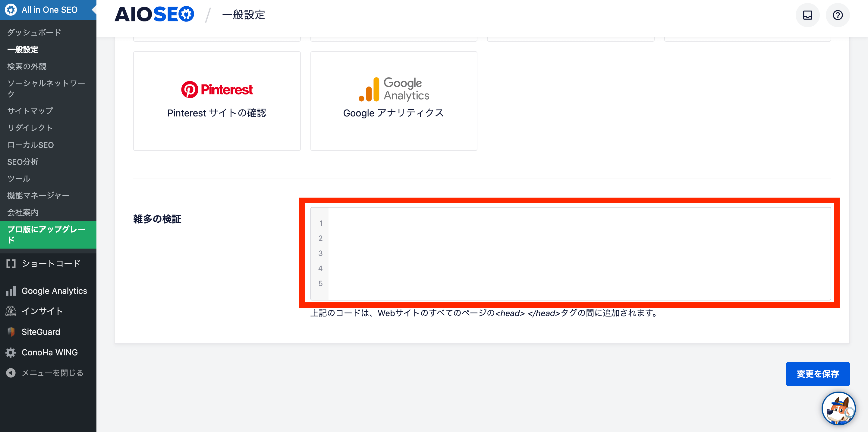Open the dog mascot help chat

(838, 408)
